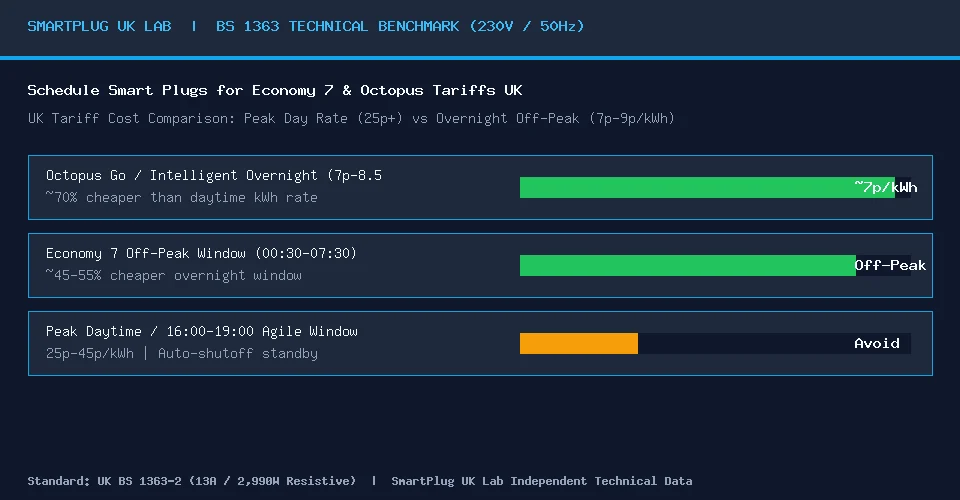
Task: Click '~45-55% cheaper overnight window' text
Action: (174, 275)
